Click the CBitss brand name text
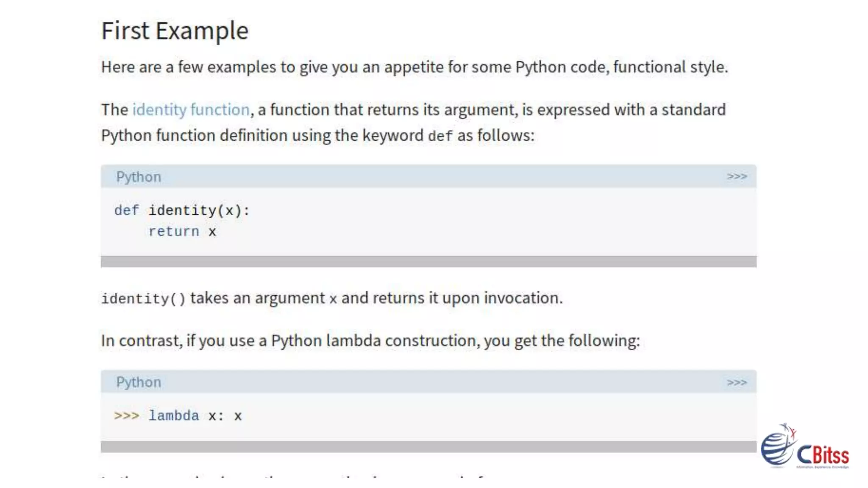 click(x=823, y=455)
